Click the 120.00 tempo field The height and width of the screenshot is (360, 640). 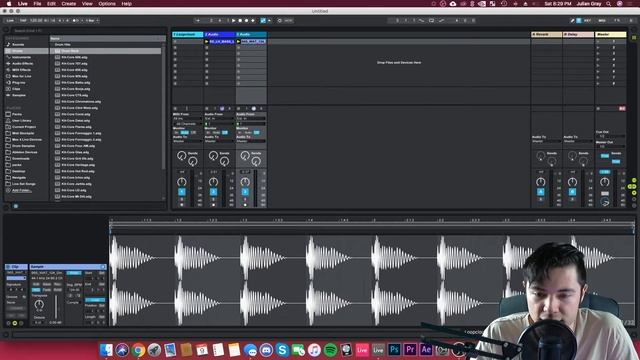tap(36, 20)
